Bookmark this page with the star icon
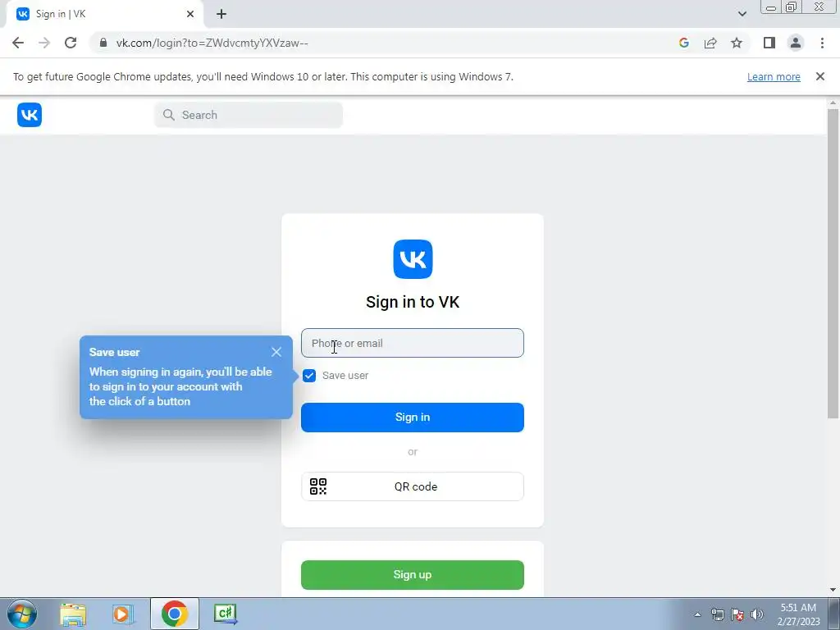This screenshot has width=840, height=630. 737,43
